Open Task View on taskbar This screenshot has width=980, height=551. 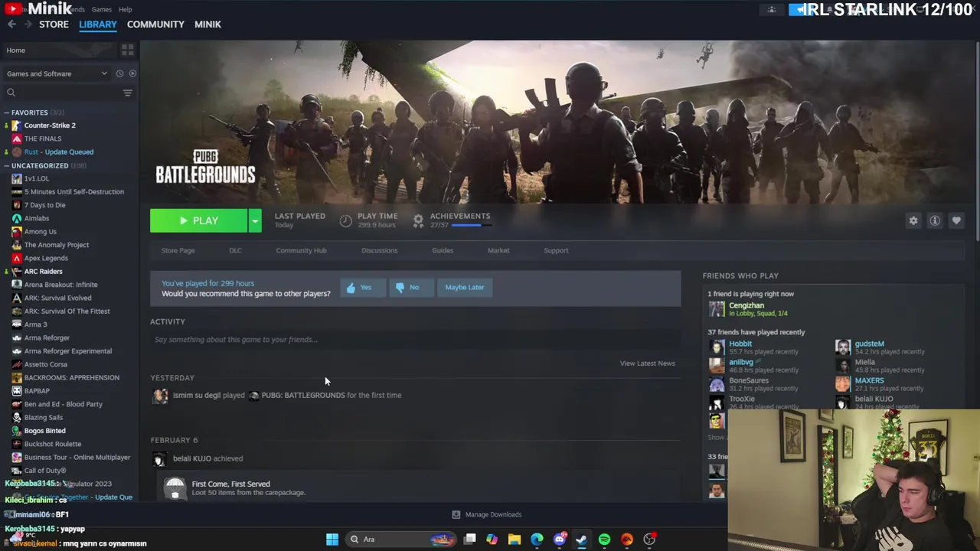point(469,540)
